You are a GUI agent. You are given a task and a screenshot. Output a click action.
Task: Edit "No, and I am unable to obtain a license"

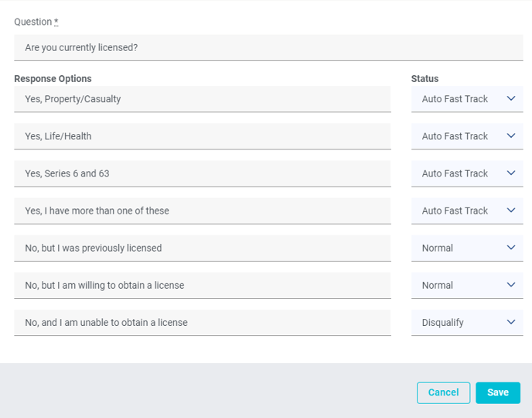203,323
